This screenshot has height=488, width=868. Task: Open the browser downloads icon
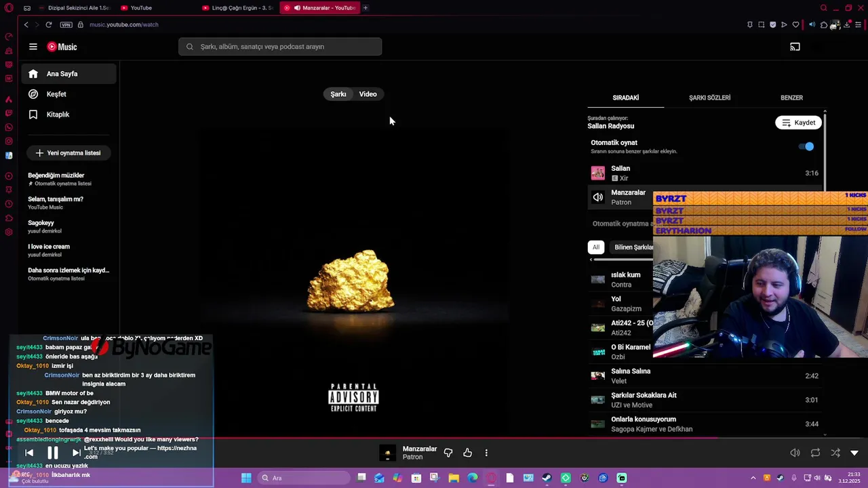pyautogui.click(x=847, y=24)
